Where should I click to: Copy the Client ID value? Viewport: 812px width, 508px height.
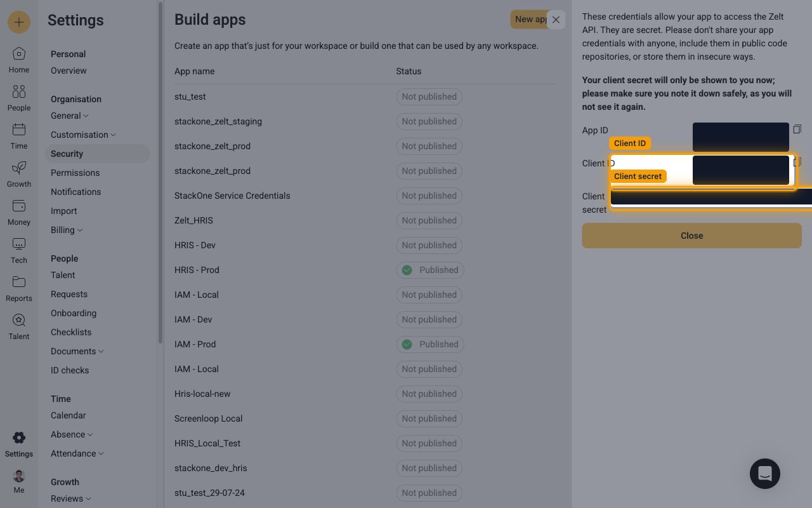(x=797, y=162)
